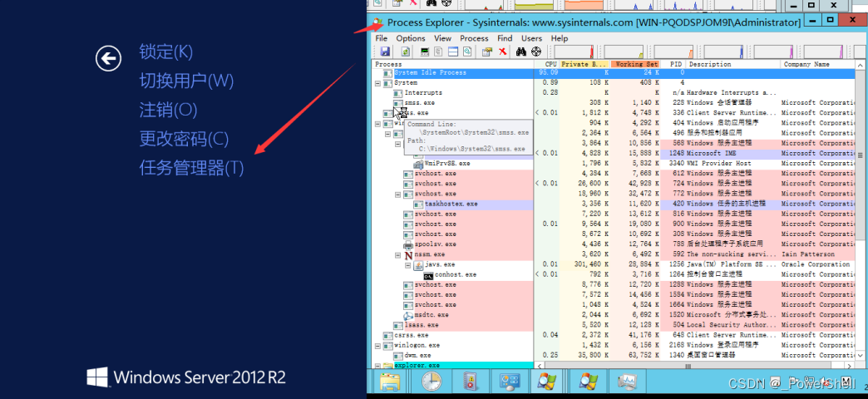Screen dimensions: 868x399
Task: Click the View DLLs/Handles toolbar icon
Action: [466, 52]
